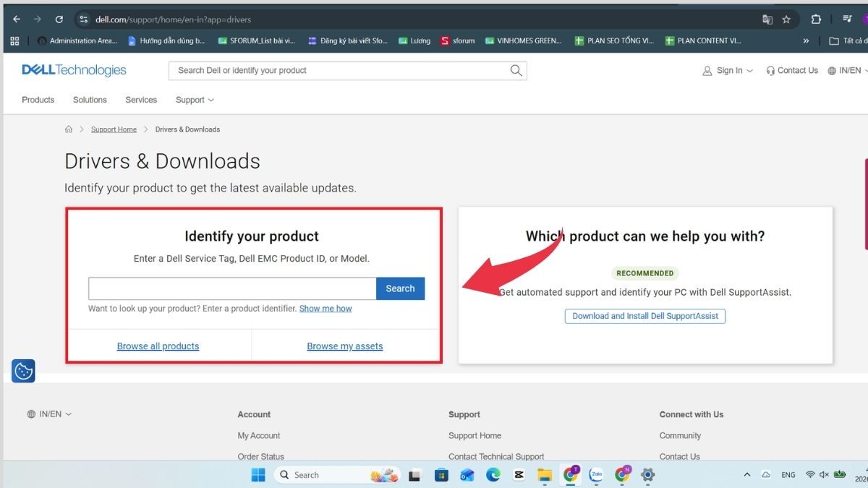The height and width of the screenshot is (488, 868).
Task: Open the Settings gear in the taskbar
Action: (x=648, y=475)
